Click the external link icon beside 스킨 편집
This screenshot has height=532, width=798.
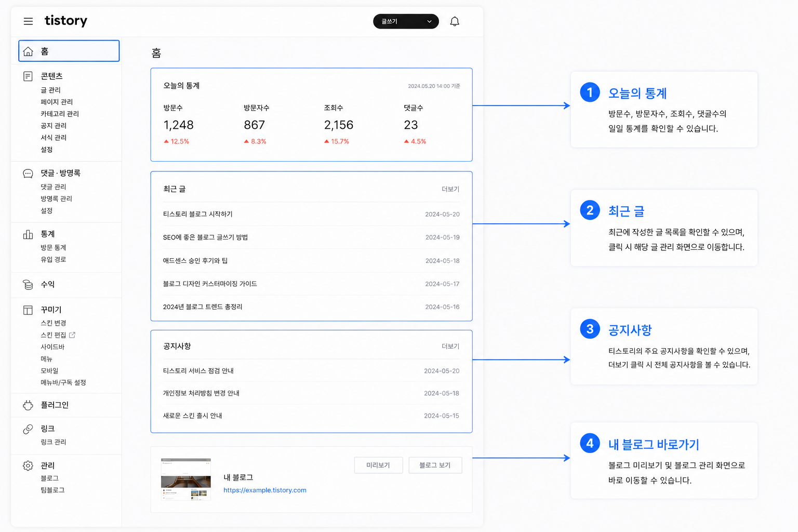(x=72, y=335)
